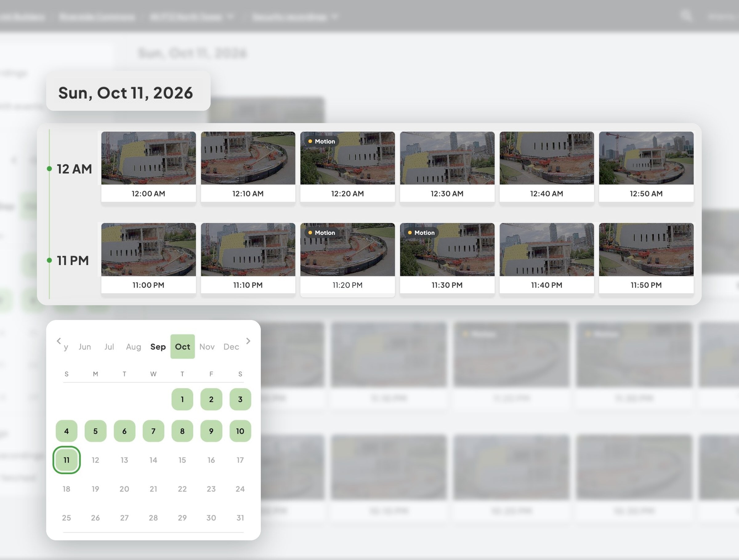Viewport: 739px width, 560px height.
Task: Click the Sun, Oct 11, 2026 date header
Action: coord(126,93)
